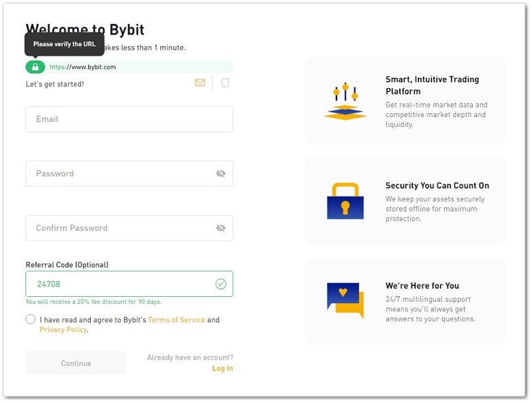Screen dimensions: 532x403
Task: Click the assets stored offline description
Action: point(435,209)
